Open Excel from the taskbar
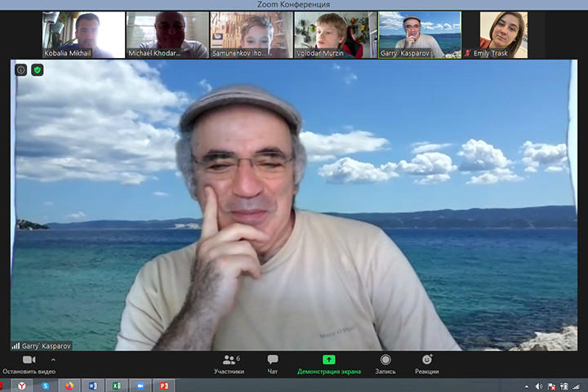The image size is (588, 392). tap(116, 385)
